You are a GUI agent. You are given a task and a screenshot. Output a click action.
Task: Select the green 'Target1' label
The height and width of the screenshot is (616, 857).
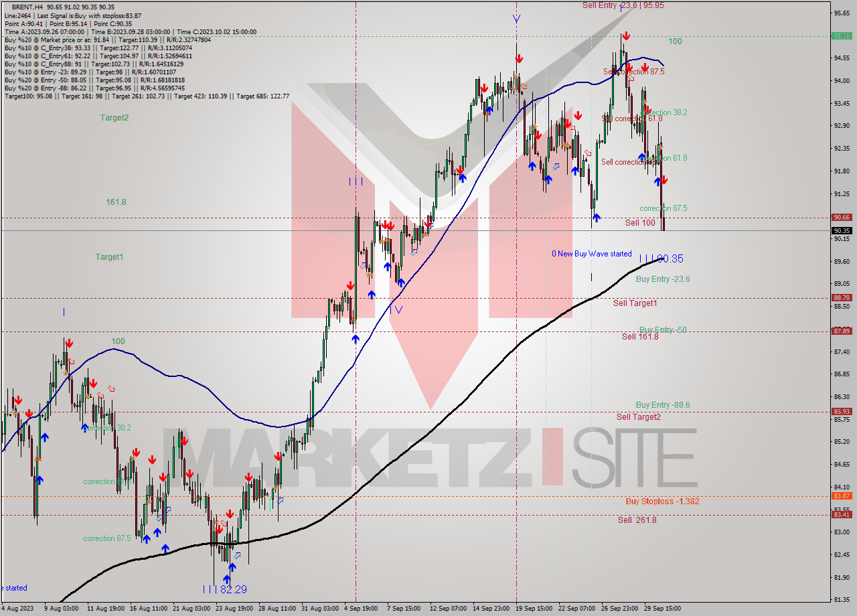[109, 256]
